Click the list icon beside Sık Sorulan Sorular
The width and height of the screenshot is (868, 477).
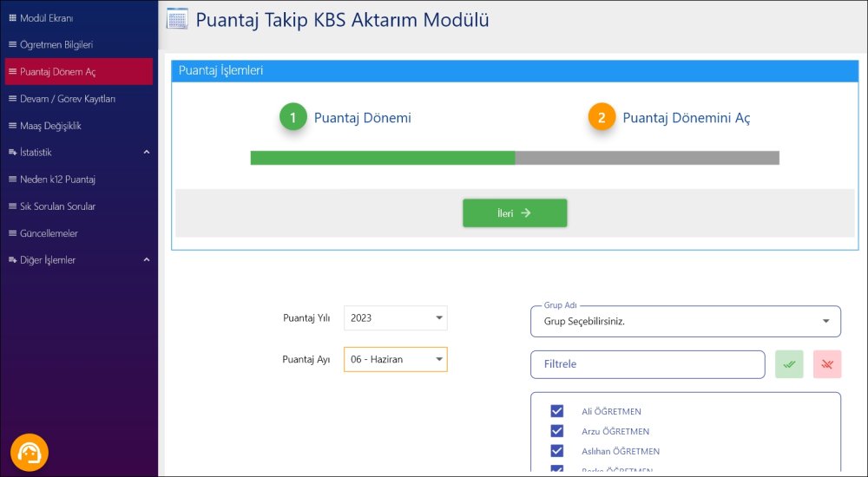click(12, 206)
